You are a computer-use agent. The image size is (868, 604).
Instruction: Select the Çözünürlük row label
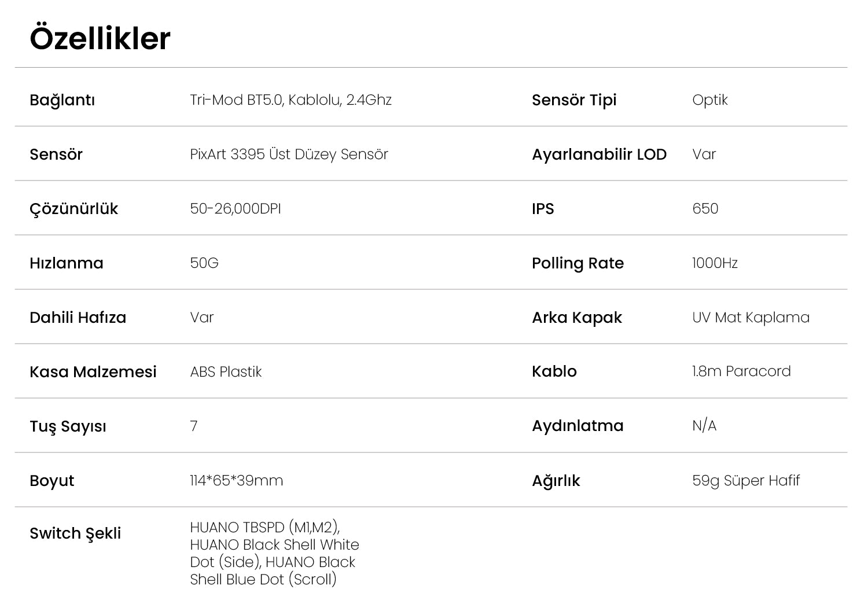coord(73,209)
